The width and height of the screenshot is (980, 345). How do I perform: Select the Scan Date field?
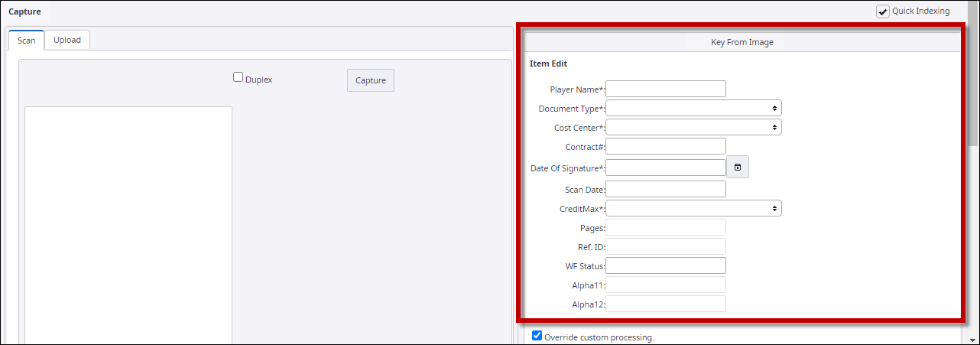coord(666,189)
